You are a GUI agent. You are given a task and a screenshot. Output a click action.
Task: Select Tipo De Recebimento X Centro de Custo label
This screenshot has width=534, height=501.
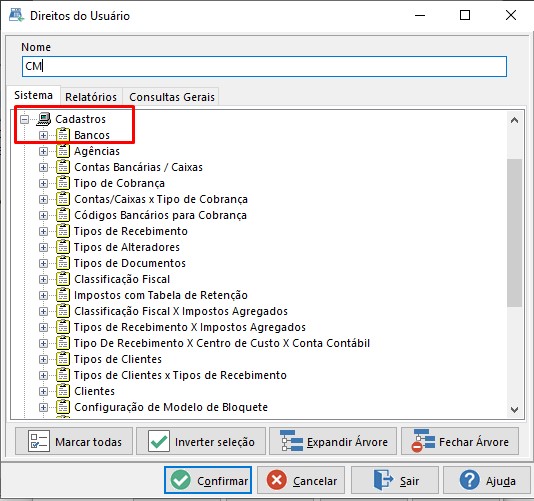click(222, 343)
